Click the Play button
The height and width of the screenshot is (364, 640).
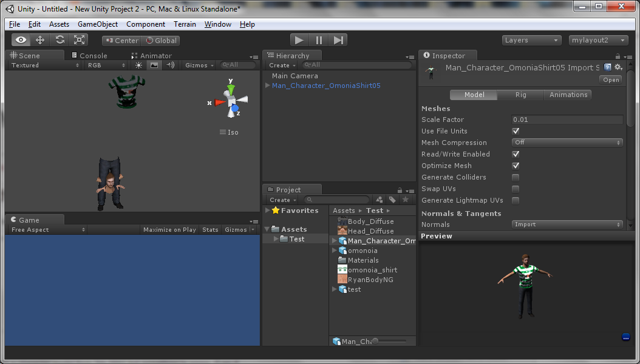click(299, 40)
